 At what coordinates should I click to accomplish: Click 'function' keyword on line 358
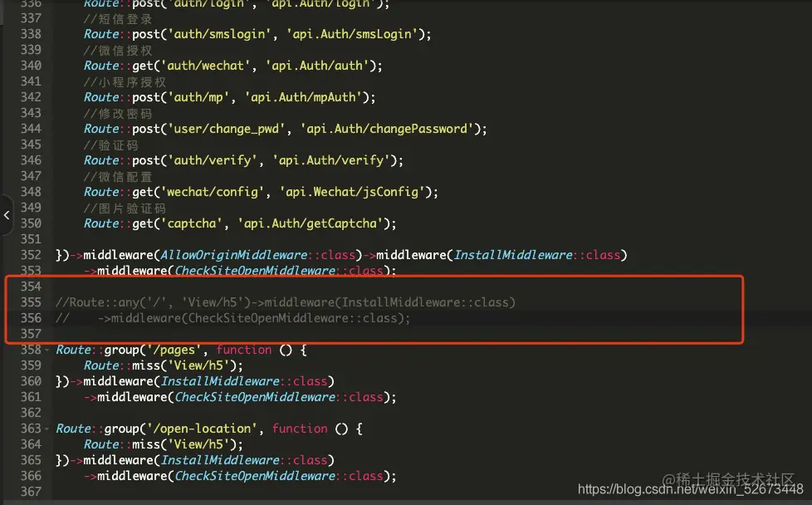point(244,351)
